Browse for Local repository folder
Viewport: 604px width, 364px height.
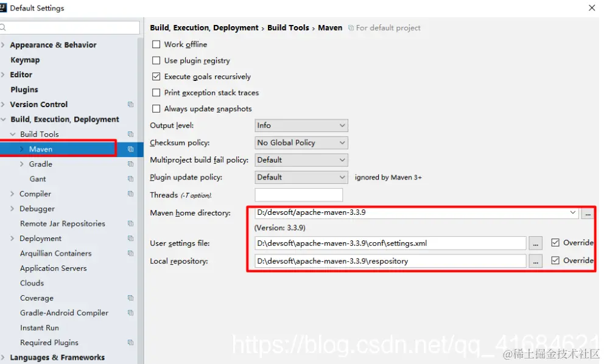[535, 261]
